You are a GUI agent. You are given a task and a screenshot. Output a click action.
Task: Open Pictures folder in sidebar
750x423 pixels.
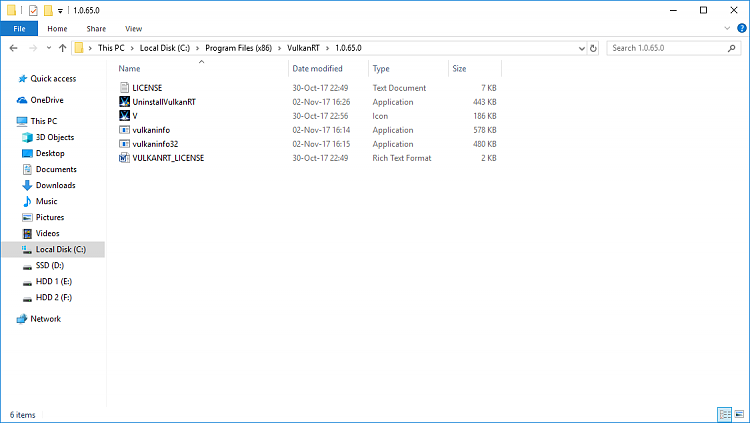point(50,217)
